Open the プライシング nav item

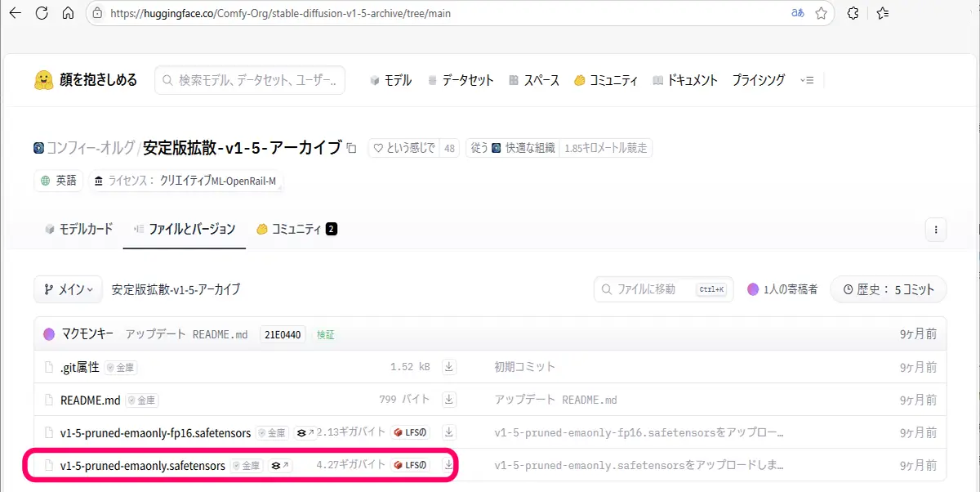click(758, 80)
